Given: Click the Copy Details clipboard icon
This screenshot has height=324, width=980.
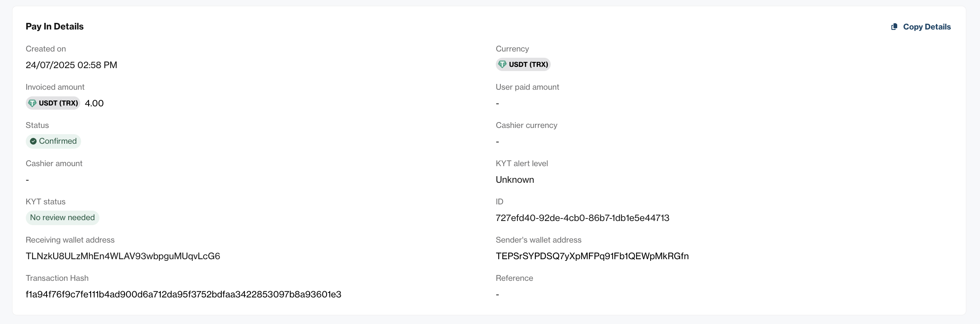Looking at the screenshot, I should 894,27.
